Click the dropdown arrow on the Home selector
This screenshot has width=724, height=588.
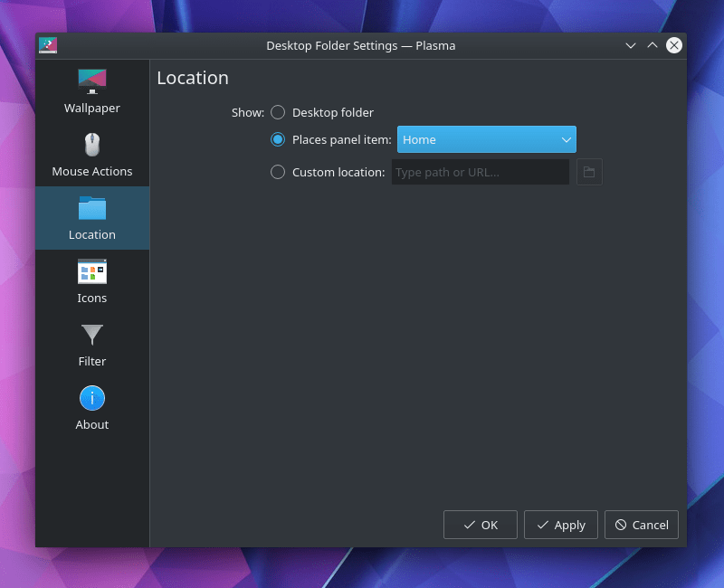point(566,139)
